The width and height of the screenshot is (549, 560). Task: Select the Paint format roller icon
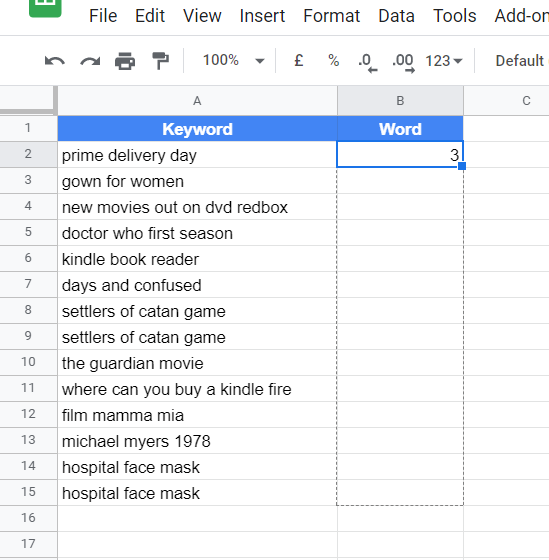(x=160, y=61)
